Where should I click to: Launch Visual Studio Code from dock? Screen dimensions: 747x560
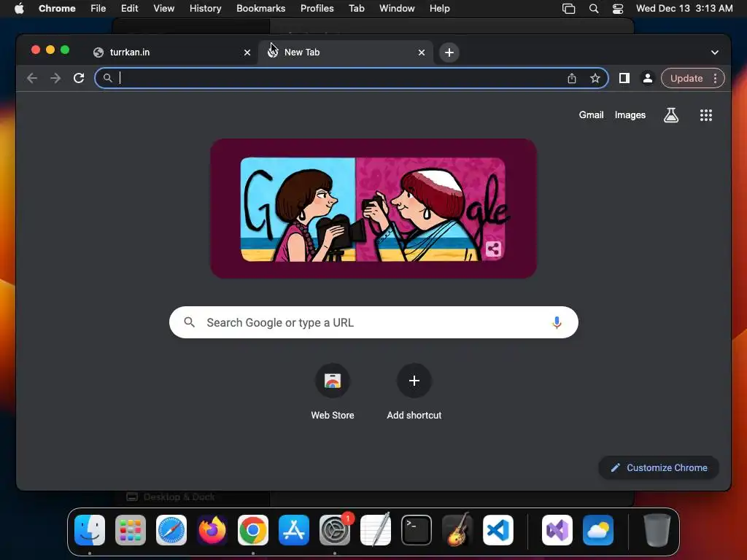[498, 530]
